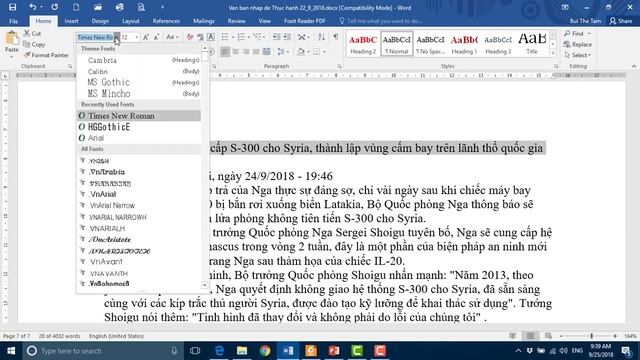The height and width of the screenshot is (360, 640).
Task: Adjust the zoom slider handle
Action: [591, 336]
